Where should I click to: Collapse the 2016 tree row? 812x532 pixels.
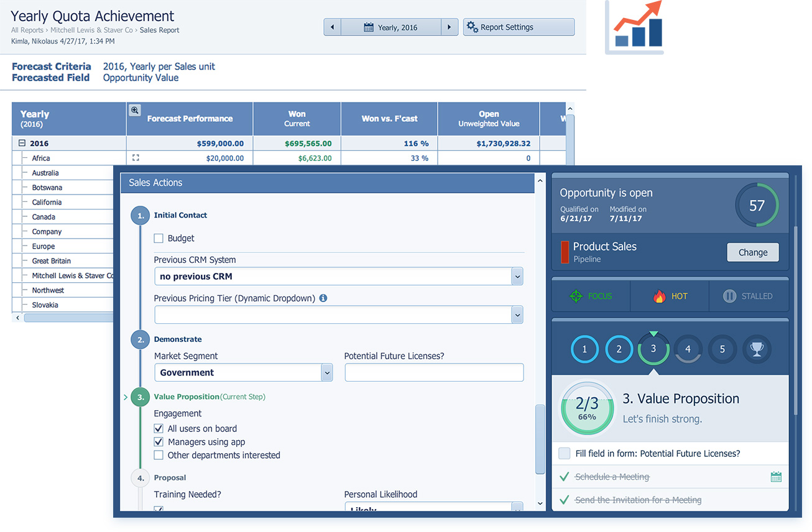coord(22,144)
